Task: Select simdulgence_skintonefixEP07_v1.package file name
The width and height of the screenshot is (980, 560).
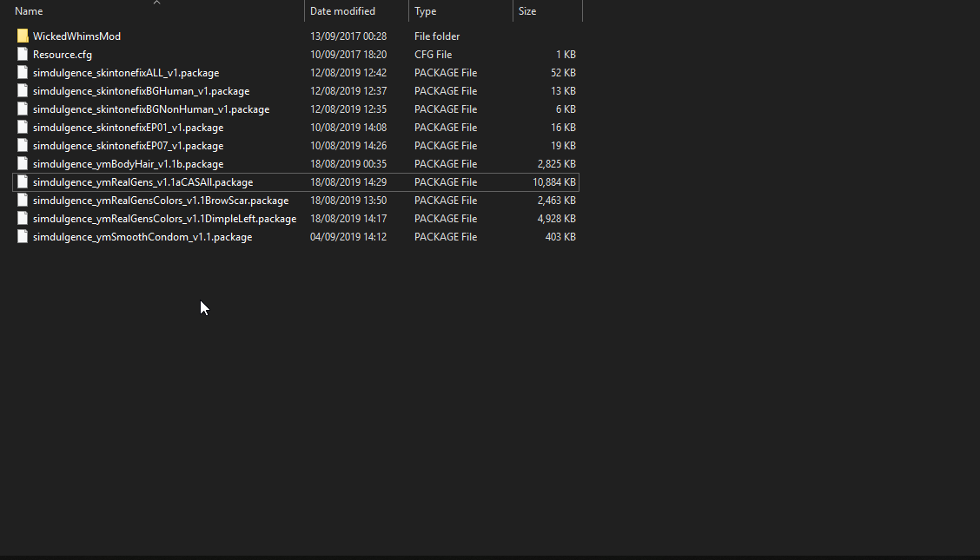Action: (x=128, y=146)
